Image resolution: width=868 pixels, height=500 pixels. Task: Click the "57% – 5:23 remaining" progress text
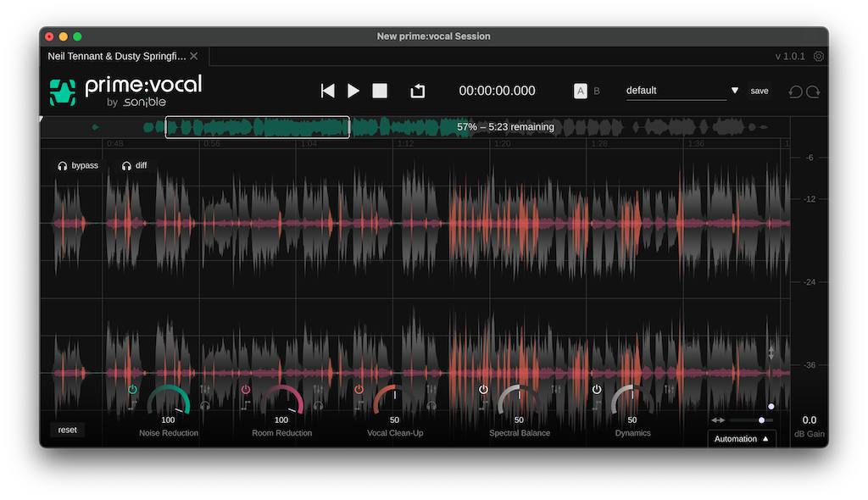(505, 127)
